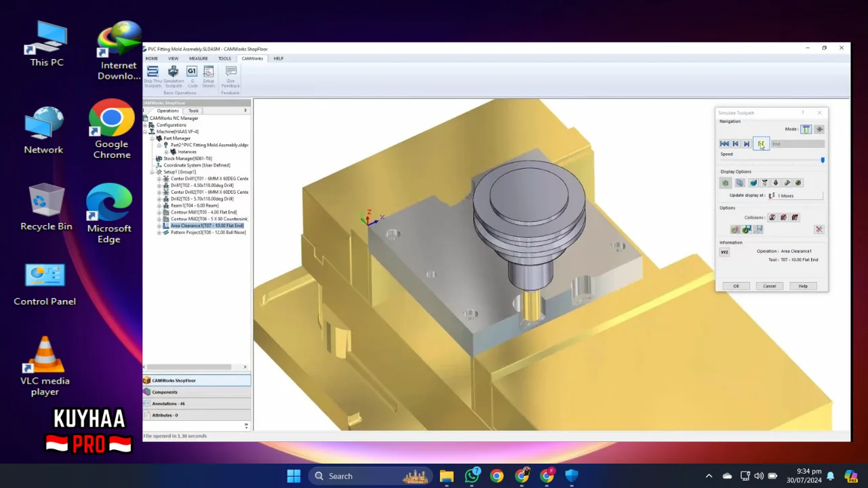Click the Speed slider handle
868x488 pixels.
823,160
